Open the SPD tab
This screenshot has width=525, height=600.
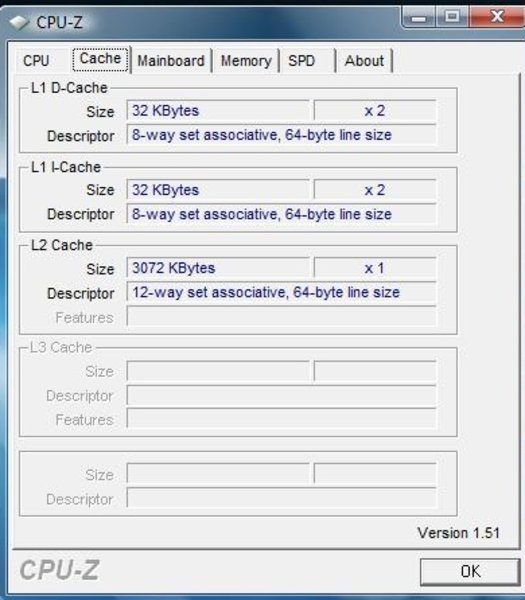(x=302, y=60)
